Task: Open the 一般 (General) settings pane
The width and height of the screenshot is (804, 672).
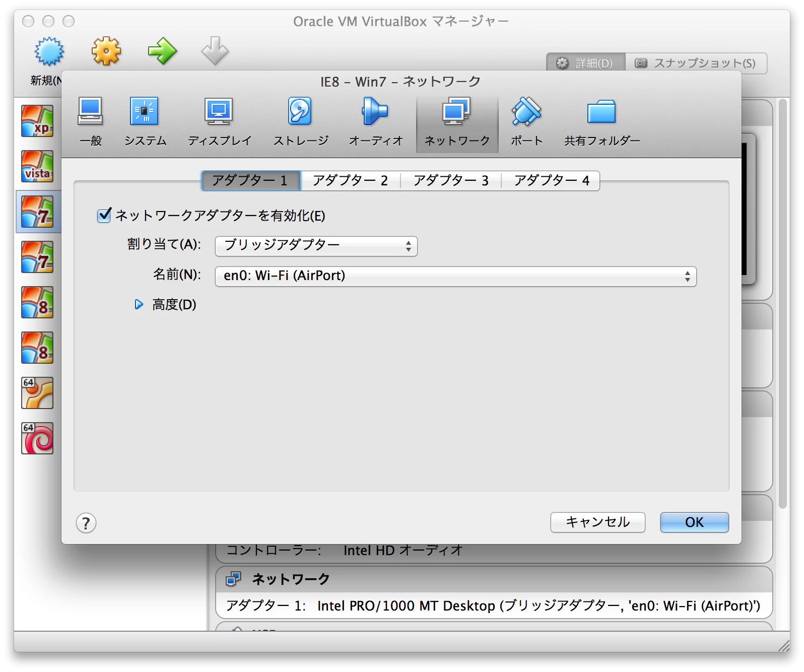Action: (91, 122)
